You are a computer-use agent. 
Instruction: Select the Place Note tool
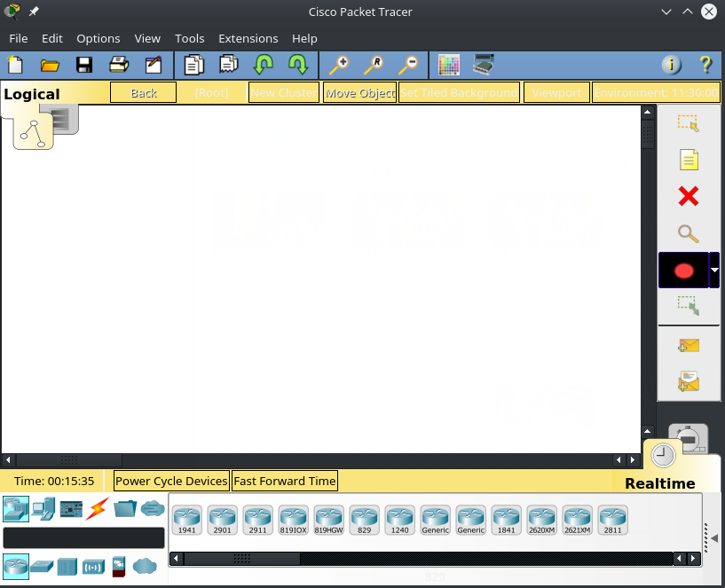click(689, 160)
